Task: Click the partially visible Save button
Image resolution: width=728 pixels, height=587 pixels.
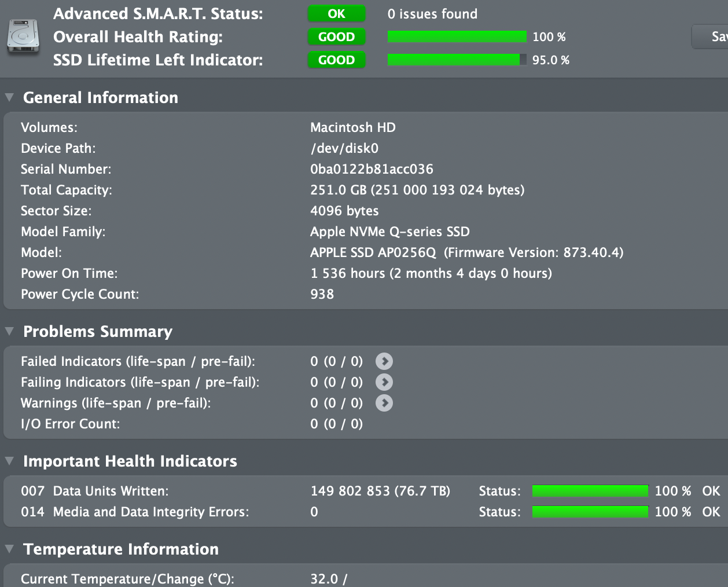Action: point(713,37)
